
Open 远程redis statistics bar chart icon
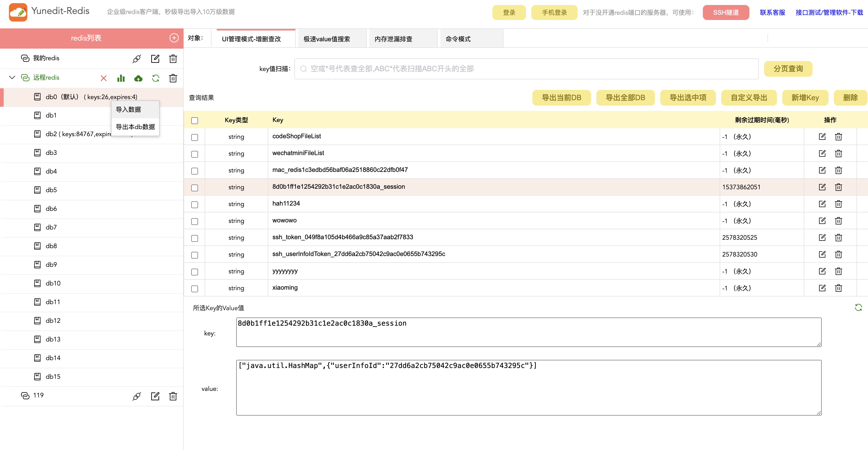(x=121, y=78)
